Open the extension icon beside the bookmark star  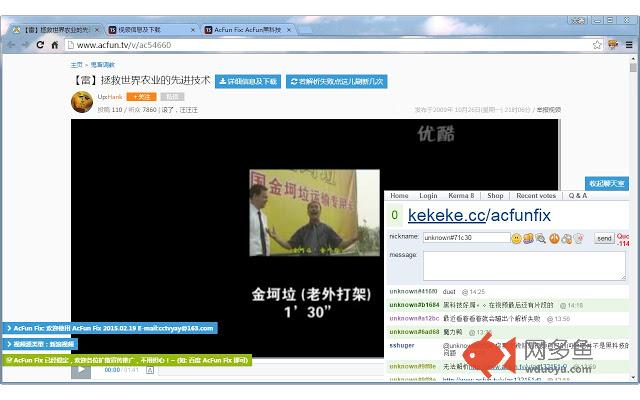[612, 45]
